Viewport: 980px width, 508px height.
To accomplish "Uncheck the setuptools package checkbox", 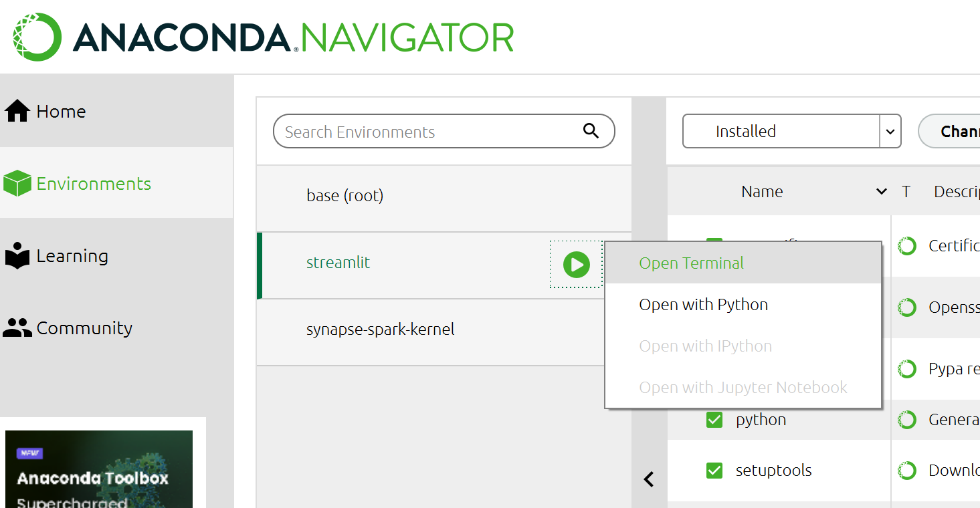I will click(x=714, y=471).
